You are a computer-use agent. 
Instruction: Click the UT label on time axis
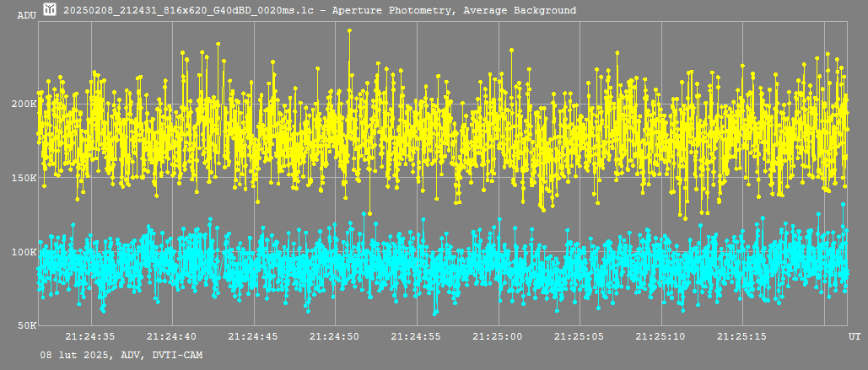(x=855, y=336)
